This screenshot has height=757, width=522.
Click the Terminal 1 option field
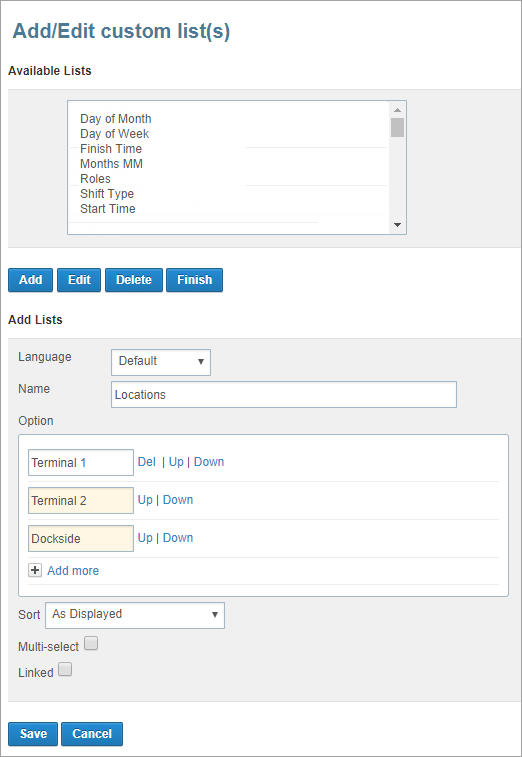click(81, 463)
